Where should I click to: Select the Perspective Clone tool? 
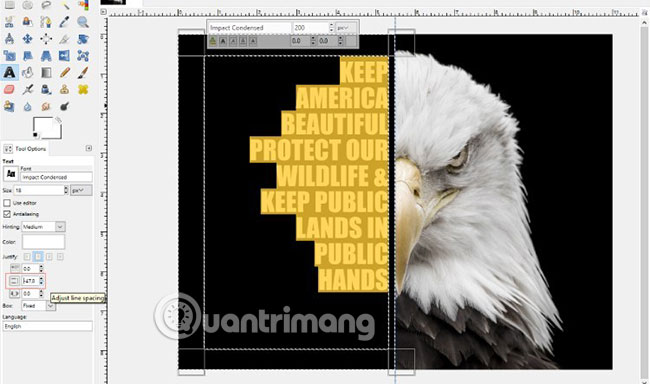point(9,106)
